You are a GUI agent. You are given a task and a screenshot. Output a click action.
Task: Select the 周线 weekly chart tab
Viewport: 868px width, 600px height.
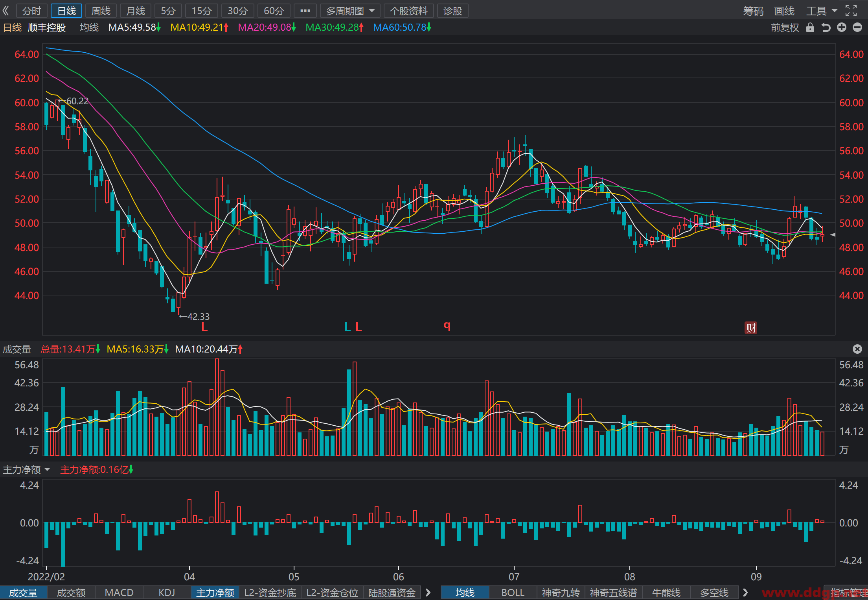pos(101,11)
